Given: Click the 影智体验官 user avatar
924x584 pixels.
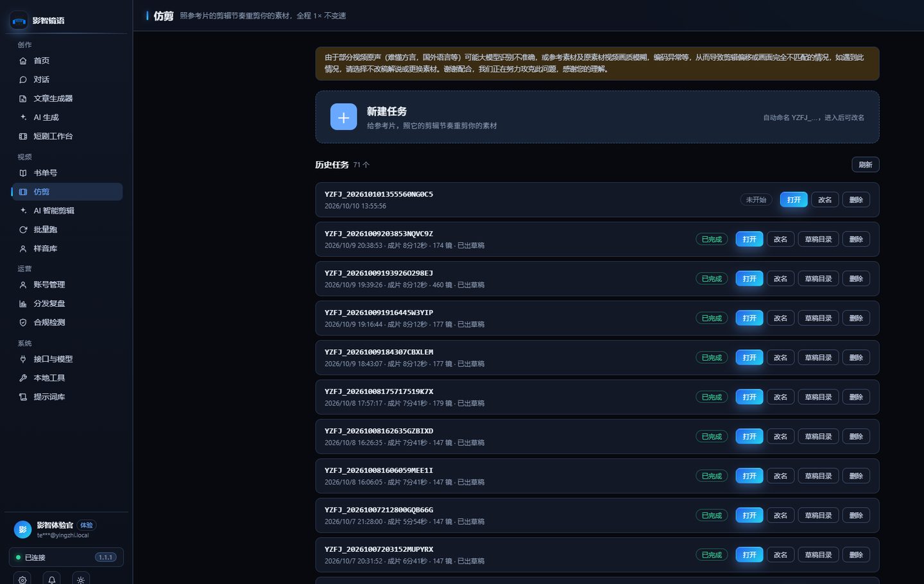Looking at the screenshot, I should 22,529.
